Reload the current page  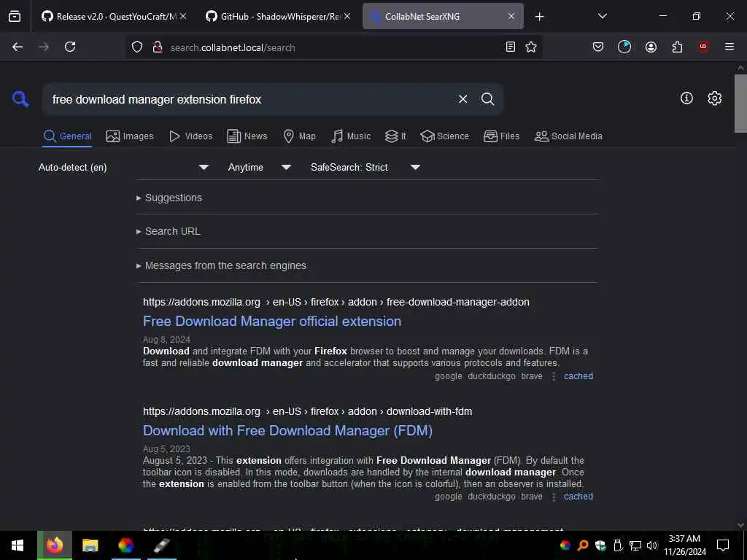70,47
